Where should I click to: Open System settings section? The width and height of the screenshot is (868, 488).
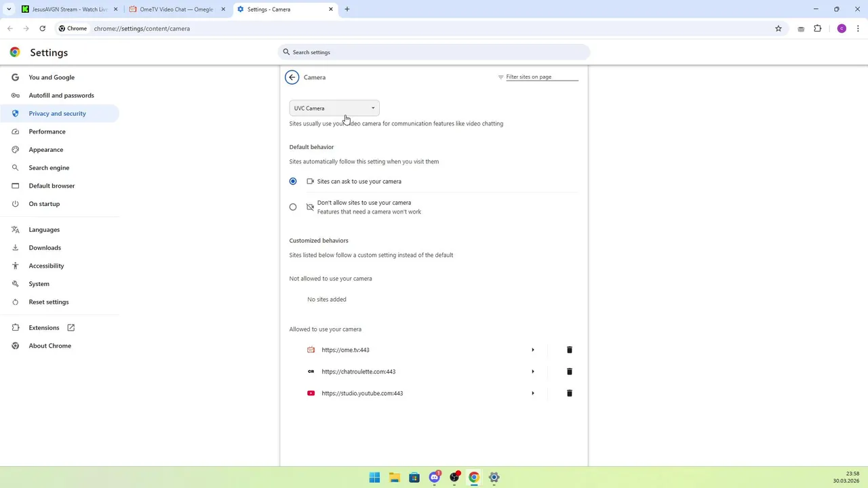point(39,284)
